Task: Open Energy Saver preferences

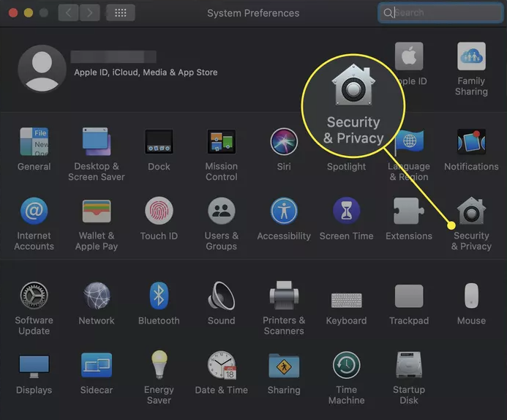Action: (159, 364)
